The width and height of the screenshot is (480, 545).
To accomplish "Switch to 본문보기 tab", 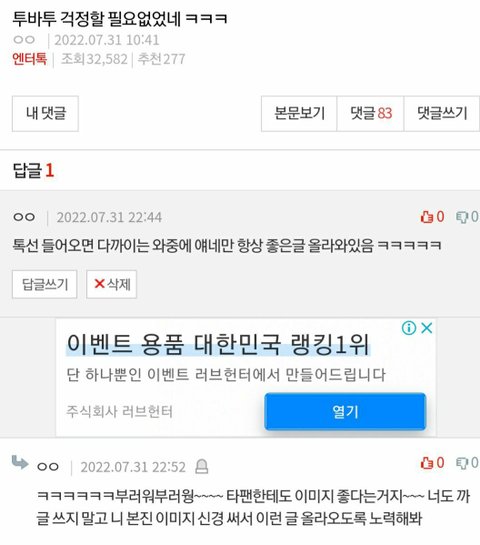I will click(x=299, y=114).
